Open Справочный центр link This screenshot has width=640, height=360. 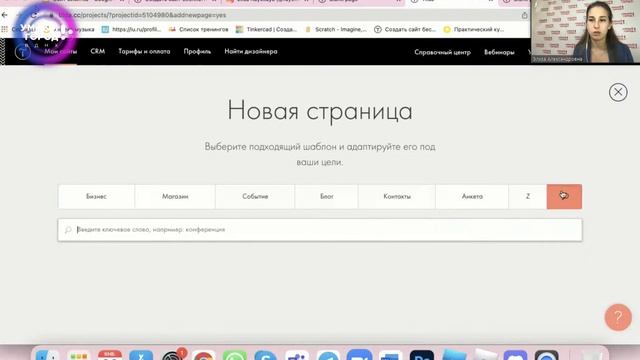click(442, 52)
